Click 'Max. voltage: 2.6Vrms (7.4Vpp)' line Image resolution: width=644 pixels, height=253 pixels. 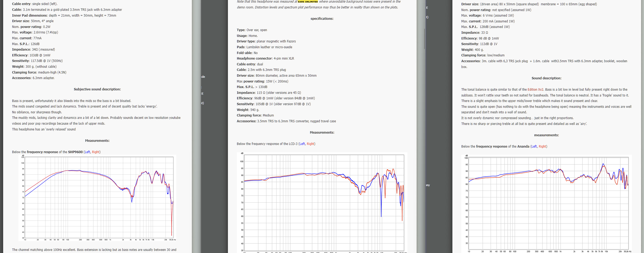[35, 32]
